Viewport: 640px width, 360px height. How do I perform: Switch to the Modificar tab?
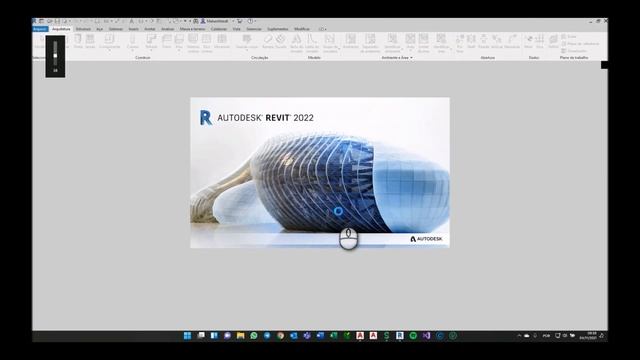(302, 29)
